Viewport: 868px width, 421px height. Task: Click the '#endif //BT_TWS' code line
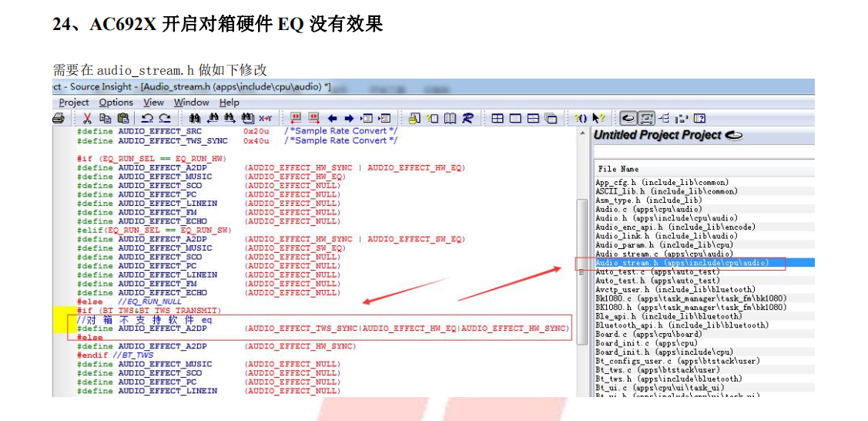116,355
